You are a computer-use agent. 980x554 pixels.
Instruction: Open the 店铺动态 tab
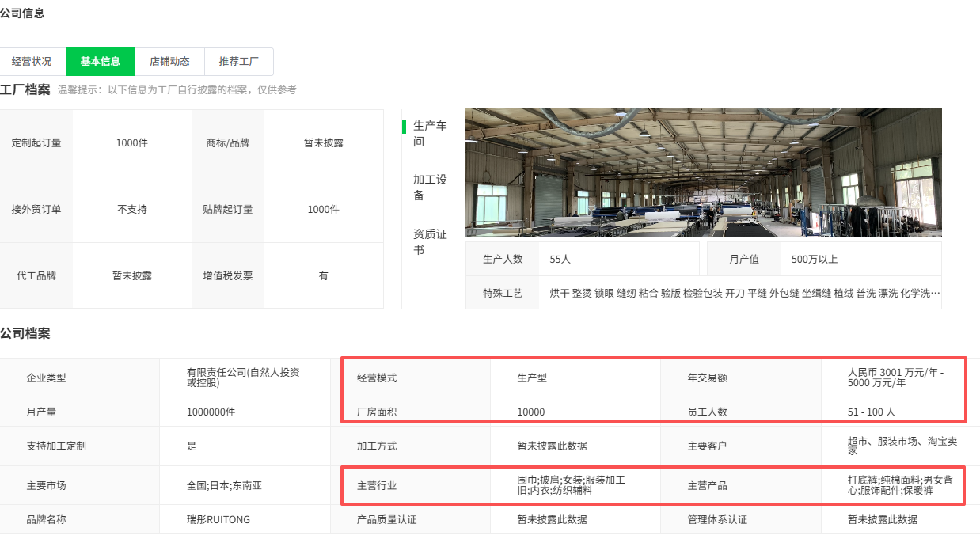tap(169, 61)
